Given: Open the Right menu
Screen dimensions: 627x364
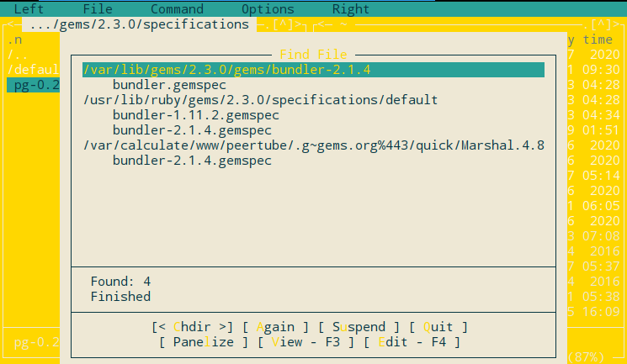Looking at the screenshot, I should click(351, 8).
